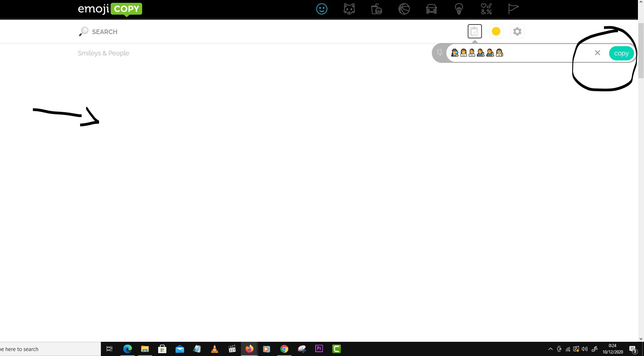This screenshot has height=356, width=644.
Task: Open the Smileys & People emoji category
Action: pos(322,9)
